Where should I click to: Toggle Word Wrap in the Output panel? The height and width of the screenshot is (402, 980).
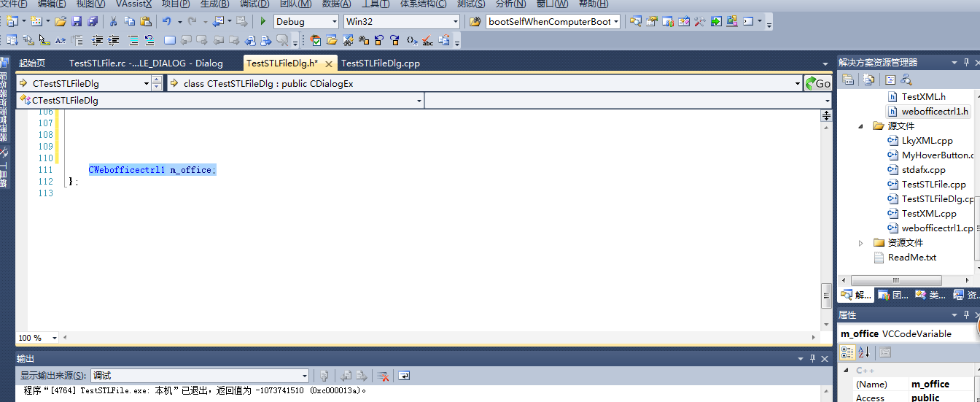(404, 376)
